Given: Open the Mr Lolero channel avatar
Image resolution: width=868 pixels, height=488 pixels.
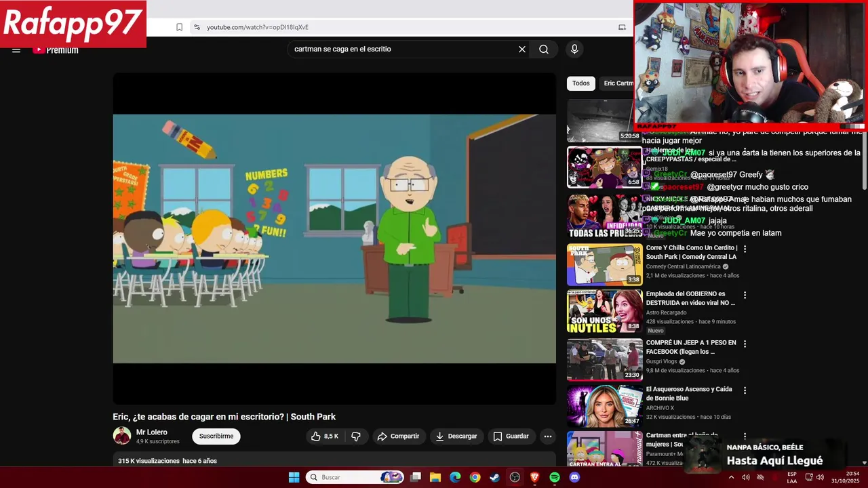Looking at the screenshot, I should tap(122, 436).
